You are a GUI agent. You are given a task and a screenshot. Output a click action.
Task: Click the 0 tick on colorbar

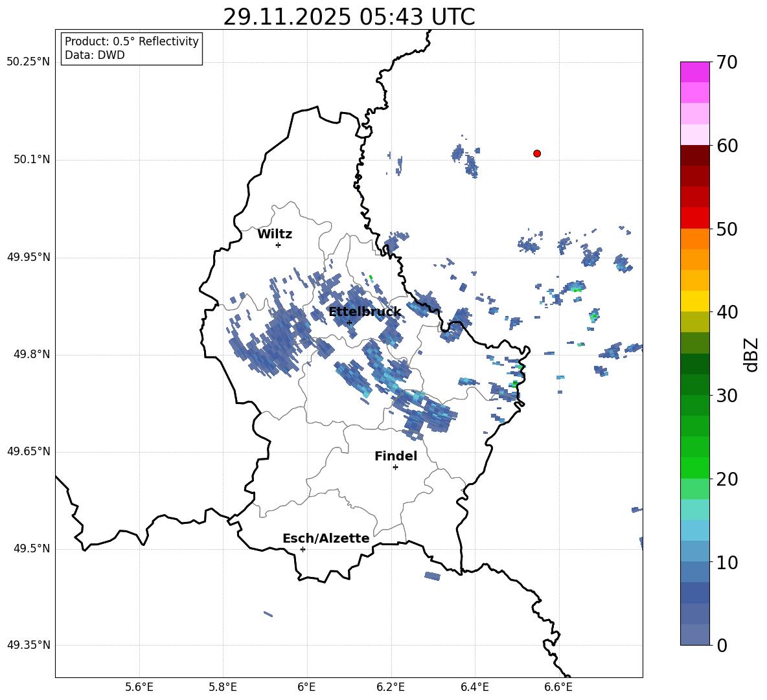coord(722,646)
